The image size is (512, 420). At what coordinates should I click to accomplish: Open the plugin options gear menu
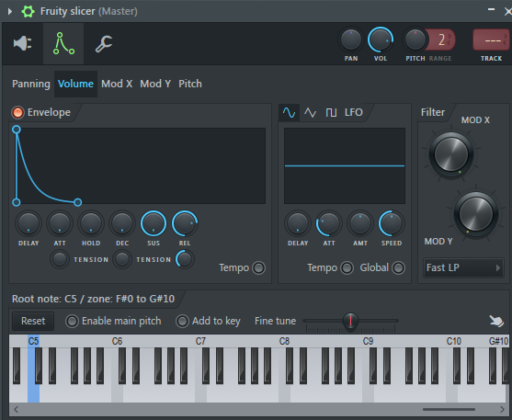pyautogui.click(x=28, y=11)
